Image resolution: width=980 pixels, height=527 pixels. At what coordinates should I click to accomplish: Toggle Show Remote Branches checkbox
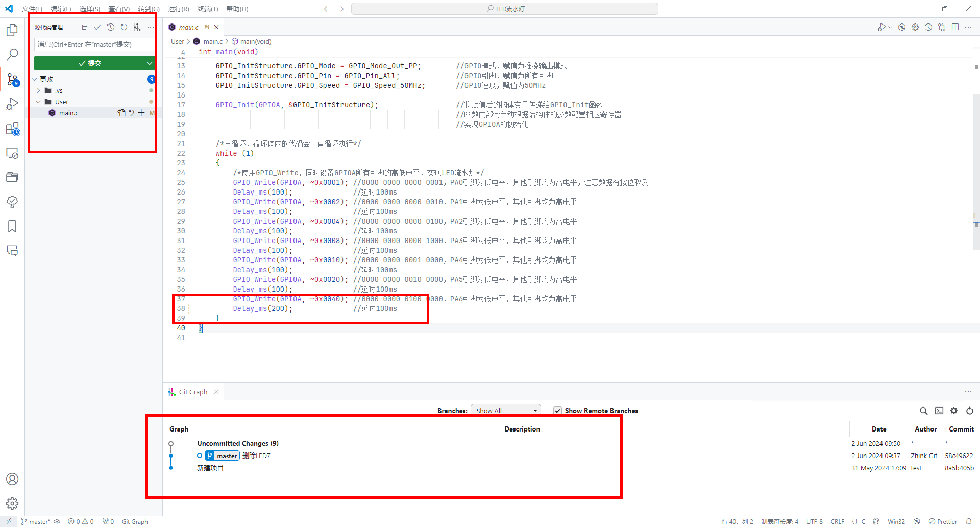[x=558, y=411]
